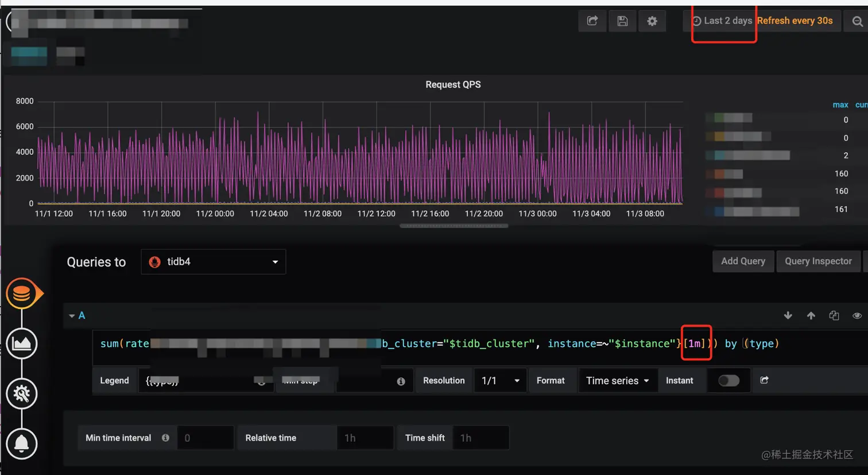
Task: Move query A up arrow
Action: pos(811,315)
